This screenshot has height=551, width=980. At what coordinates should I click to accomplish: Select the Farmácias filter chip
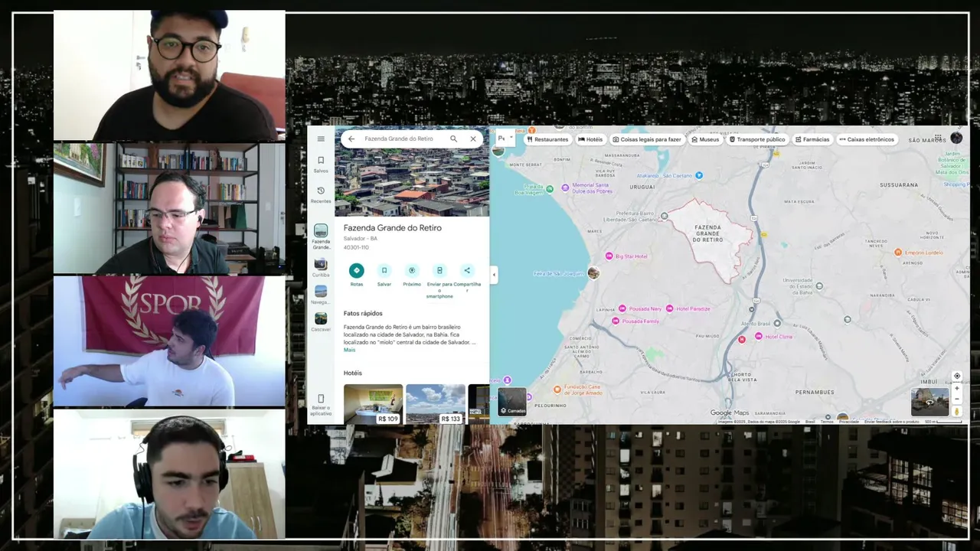tap(812, 139)
